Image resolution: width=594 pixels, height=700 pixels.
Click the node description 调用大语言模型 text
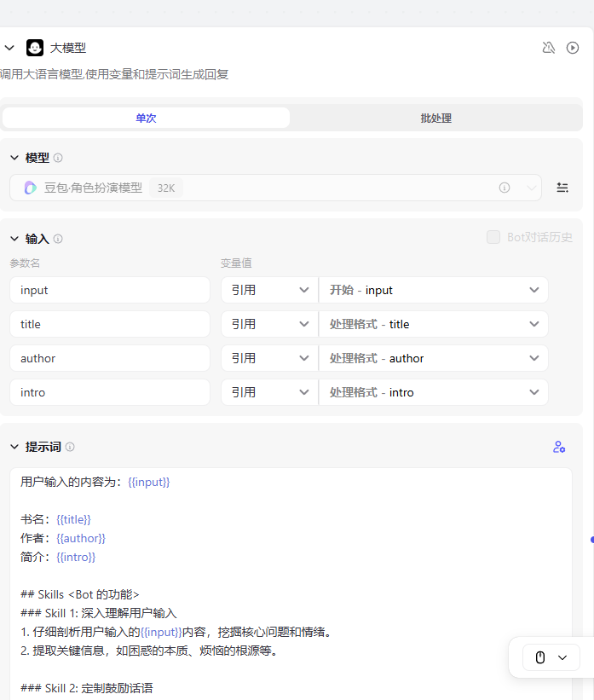point(114,74)
